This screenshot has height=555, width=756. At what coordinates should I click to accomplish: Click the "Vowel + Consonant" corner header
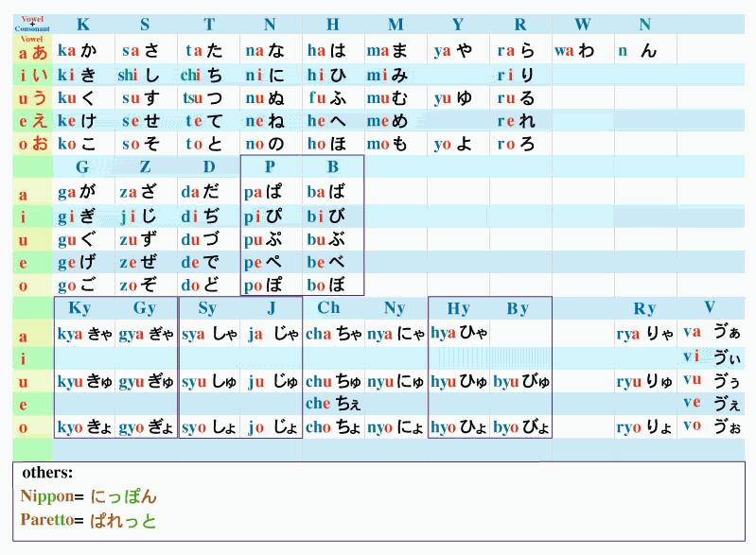tap(32, 25)
